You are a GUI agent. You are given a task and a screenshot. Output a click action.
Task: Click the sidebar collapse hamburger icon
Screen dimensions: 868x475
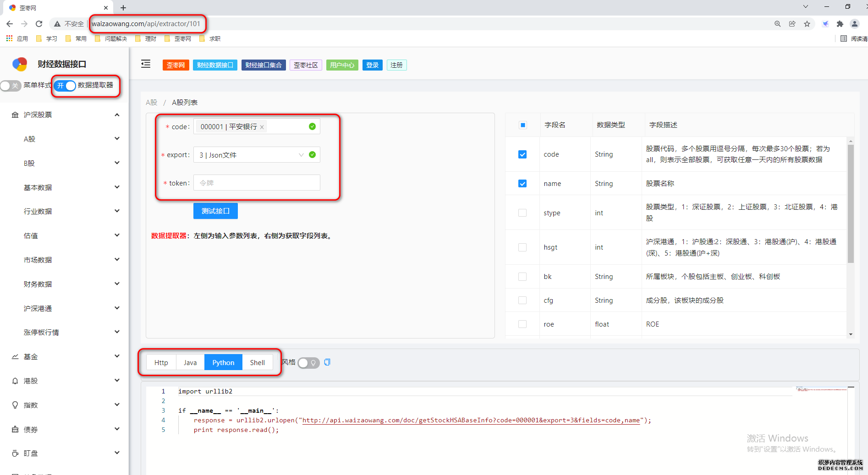tap(146, 64)
